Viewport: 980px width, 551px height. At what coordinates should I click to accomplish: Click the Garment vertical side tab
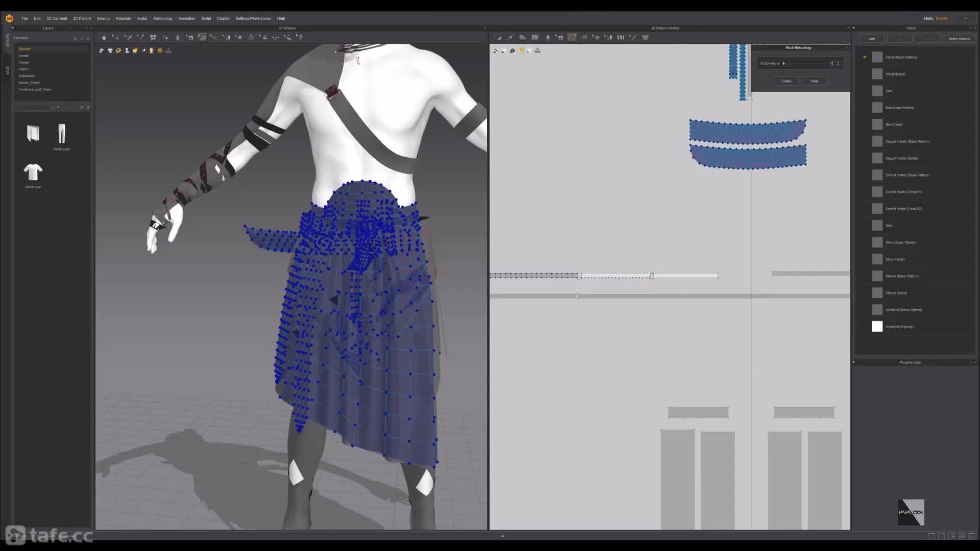pos(7,40)
